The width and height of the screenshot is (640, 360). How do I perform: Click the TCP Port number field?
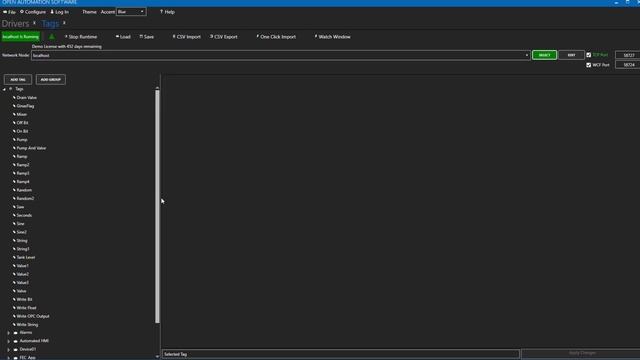(x=629, y=55)
